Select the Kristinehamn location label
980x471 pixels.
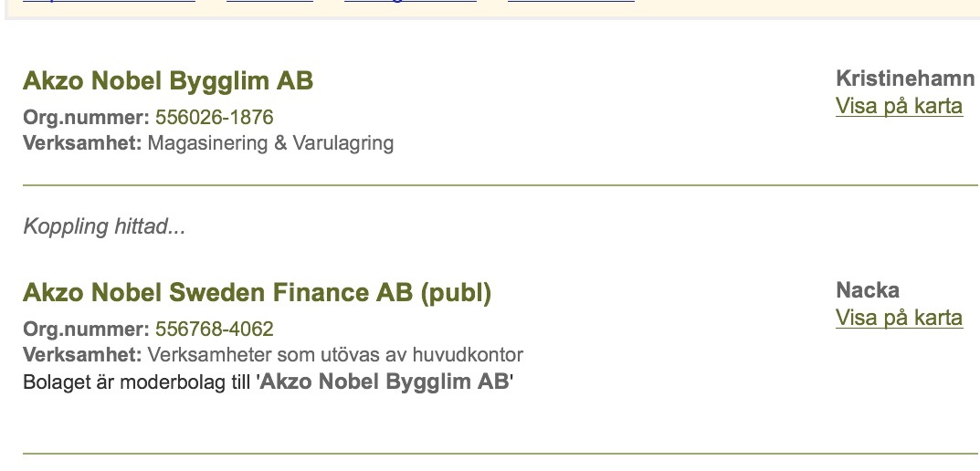(x=905, y=78)
